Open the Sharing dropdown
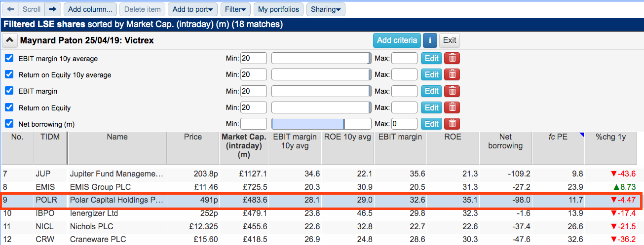 pyautogui.click(x=326, y=9)
